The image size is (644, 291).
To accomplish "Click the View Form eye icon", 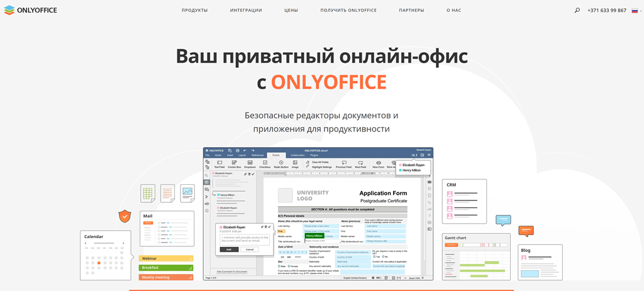I will [378, 163].
